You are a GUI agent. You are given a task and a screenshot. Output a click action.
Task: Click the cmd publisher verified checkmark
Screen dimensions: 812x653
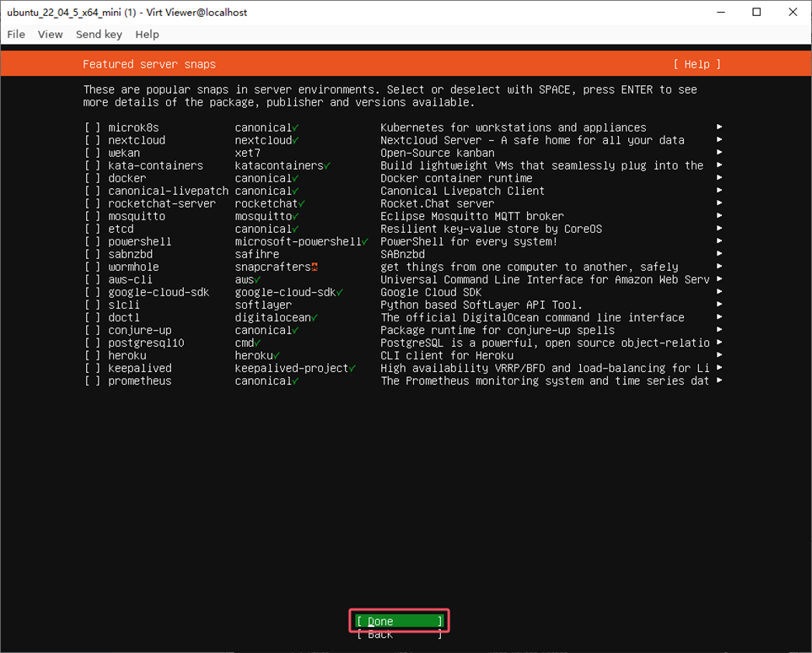click(257, 343)
